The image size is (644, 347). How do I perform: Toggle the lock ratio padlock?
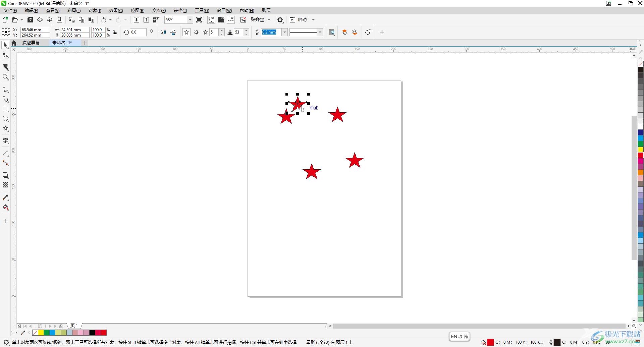coord(115,32)
